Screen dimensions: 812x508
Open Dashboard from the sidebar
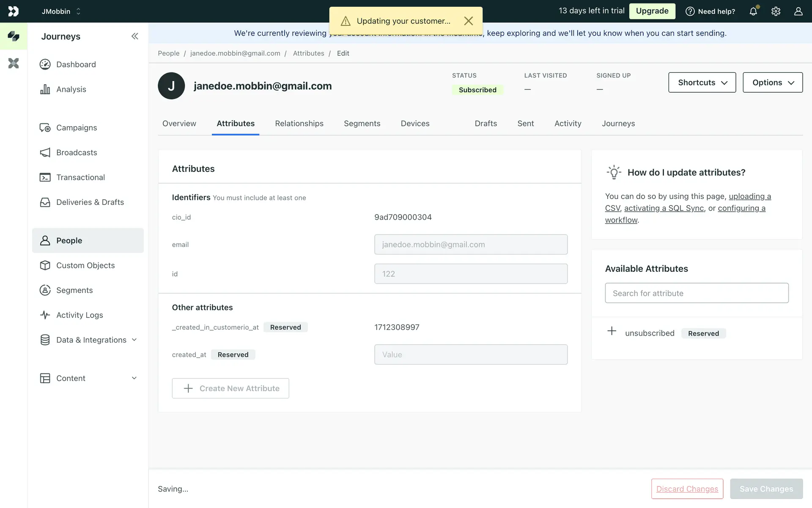(76, 64)
